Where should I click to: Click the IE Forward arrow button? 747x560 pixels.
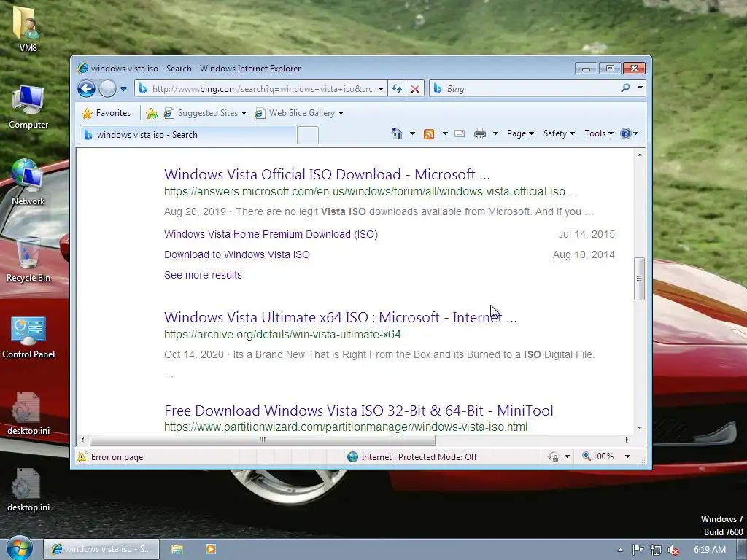click(107, 88)
